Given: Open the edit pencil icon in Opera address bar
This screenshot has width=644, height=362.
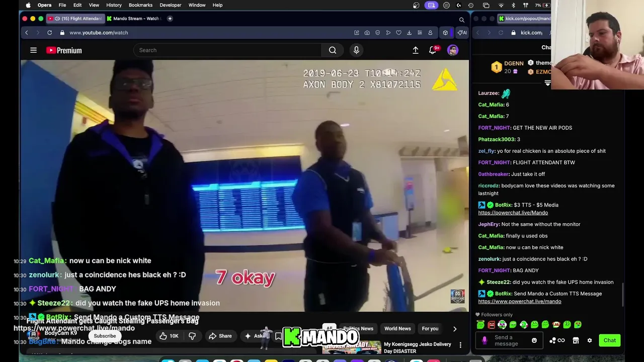Looking at the screenshot, I should (x=357, y=33).
